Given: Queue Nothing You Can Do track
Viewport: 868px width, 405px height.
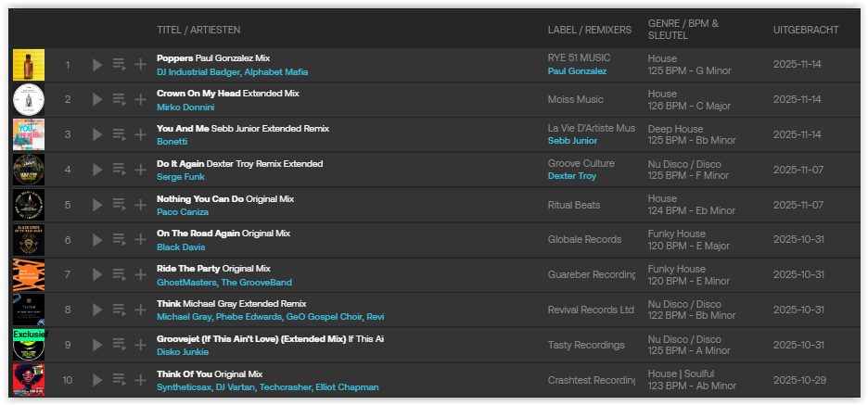Looking at the screenshot, I should point(119,205).
